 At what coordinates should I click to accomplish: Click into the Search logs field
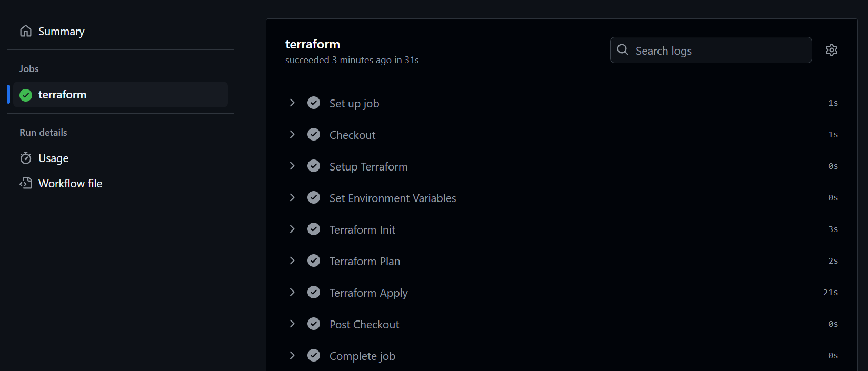pos(711,50)
